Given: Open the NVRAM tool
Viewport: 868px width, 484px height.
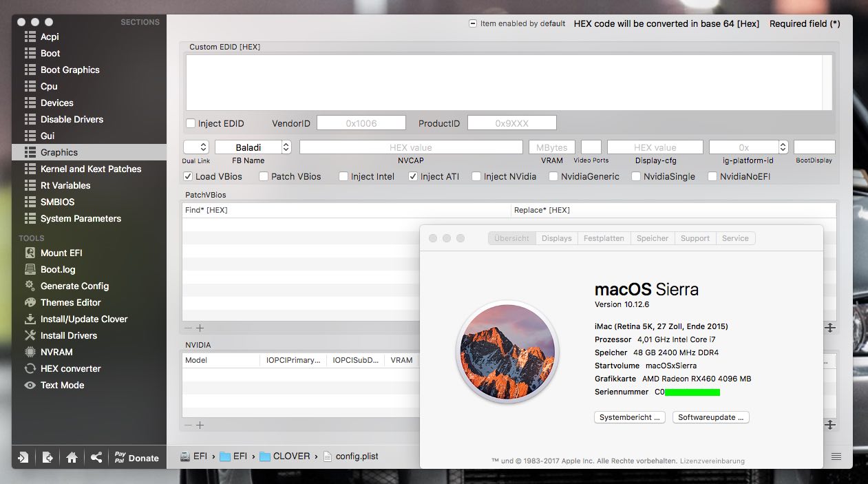Looking at the screenshot, I should click(x=89, y=352).
